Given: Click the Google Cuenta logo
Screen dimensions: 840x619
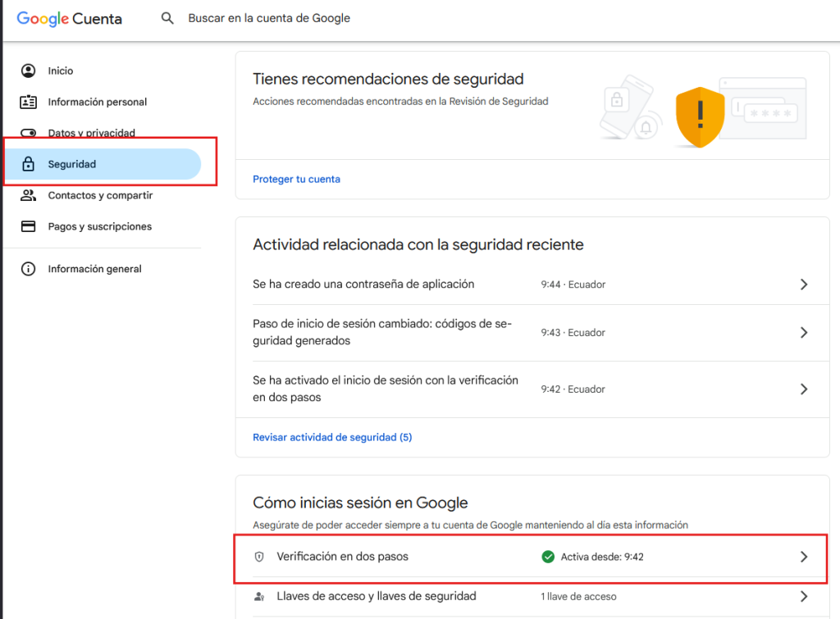Looking at the screenshot, I should tap(70, 19).
